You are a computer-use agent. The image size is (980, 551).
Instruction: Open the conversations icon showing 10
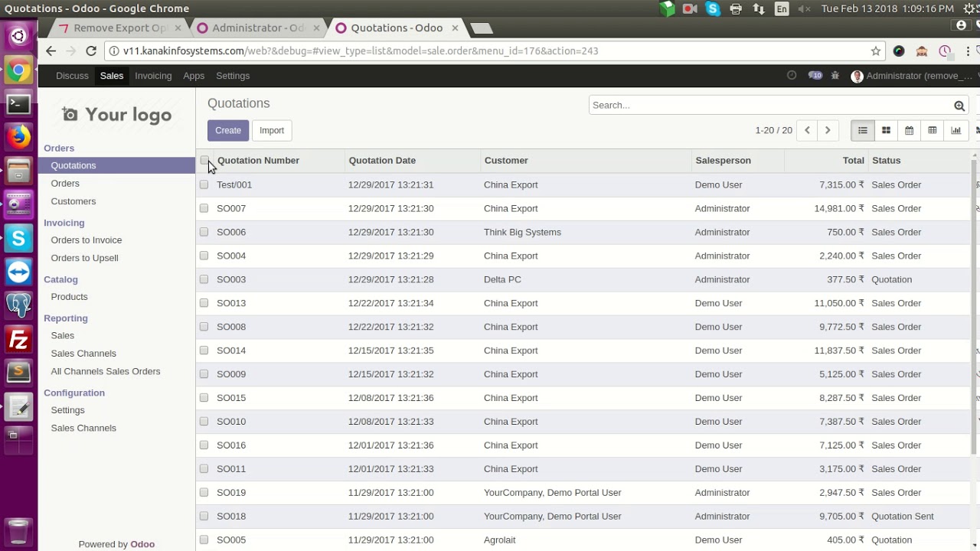pyautogui.click(x=815, y=76)
